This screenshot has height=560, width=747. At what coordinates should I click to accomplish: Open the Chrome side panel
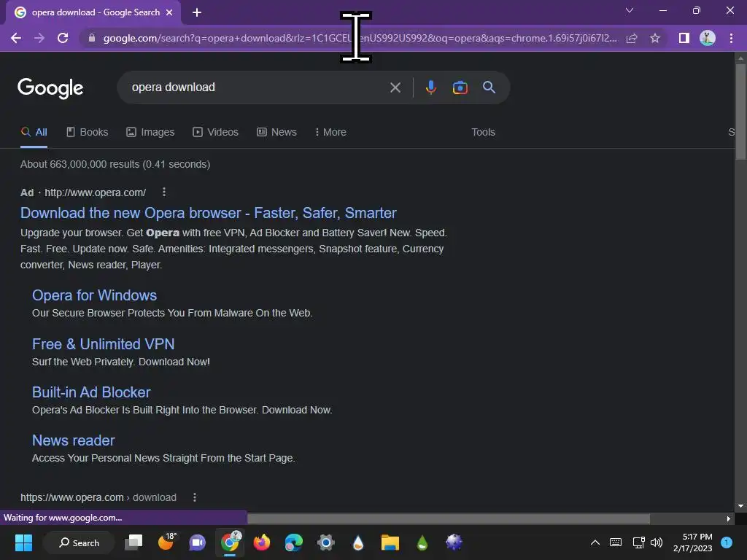(684, 38)
